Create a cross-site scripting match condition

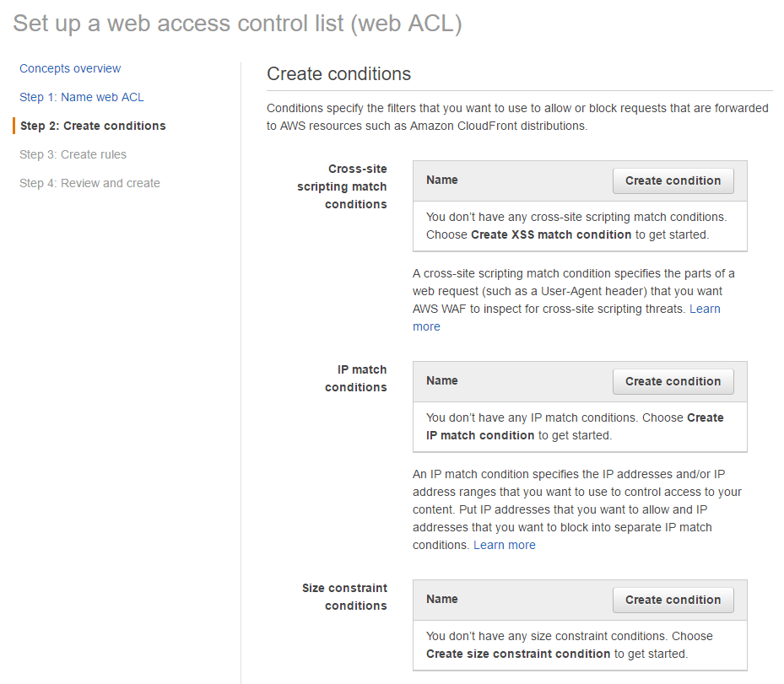pos(673,180)
